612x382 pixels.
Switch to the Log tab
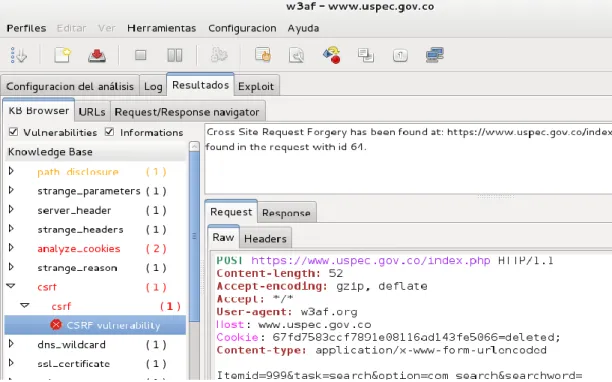coord(153,86)
